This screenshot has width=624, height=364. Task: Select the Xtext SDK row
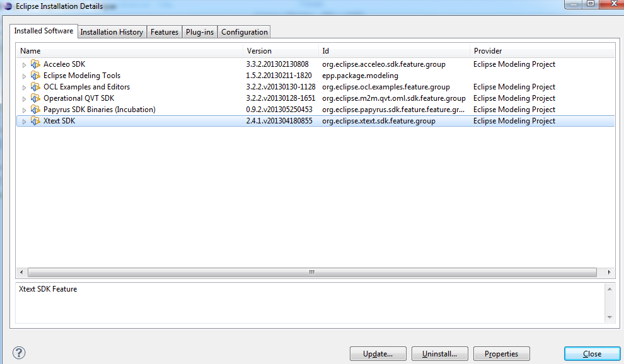click(316, 121)
